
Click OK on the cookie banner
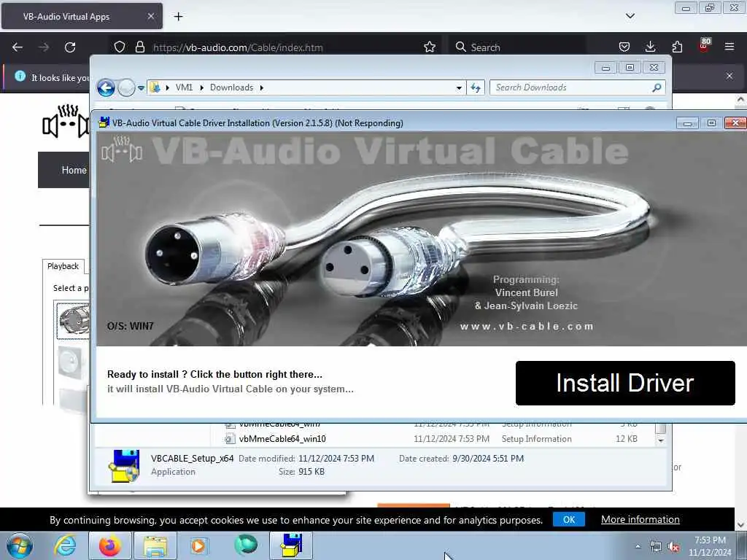click(569, 519)
